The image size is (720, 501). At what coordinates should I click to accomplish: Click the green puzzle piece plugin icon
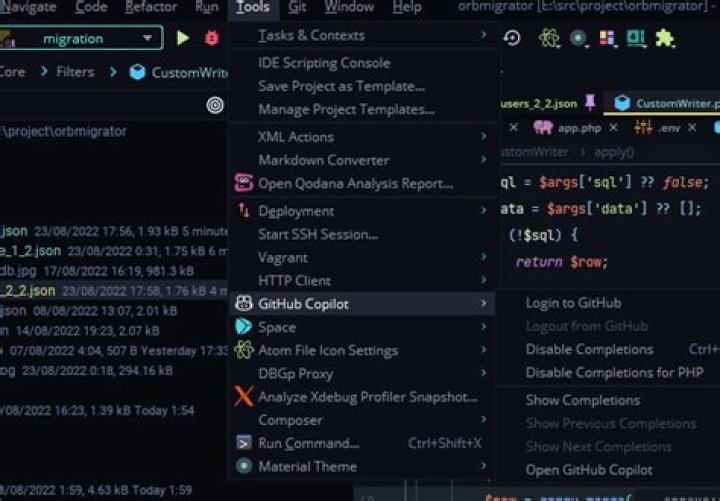coord(664,38)
